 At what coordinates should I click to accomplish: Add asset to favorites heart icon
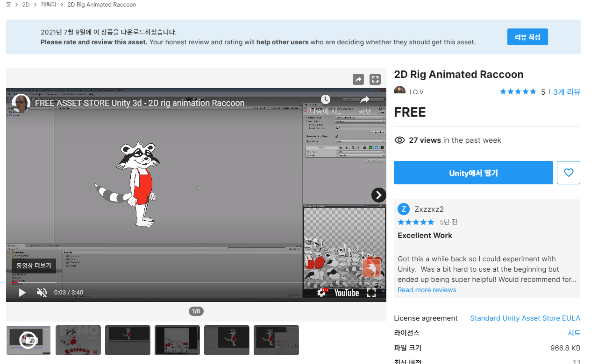(x=569, y=173)
